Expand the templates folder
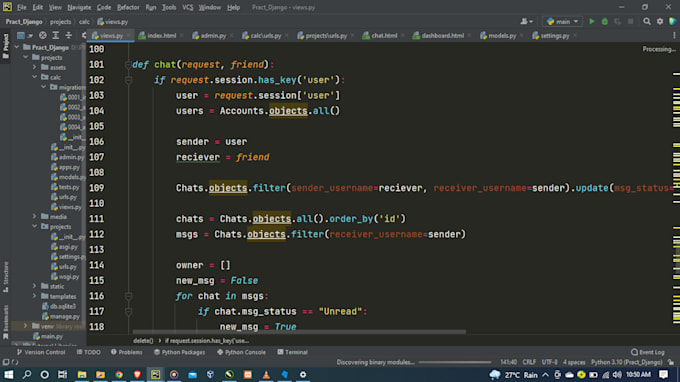 (35, 296)
